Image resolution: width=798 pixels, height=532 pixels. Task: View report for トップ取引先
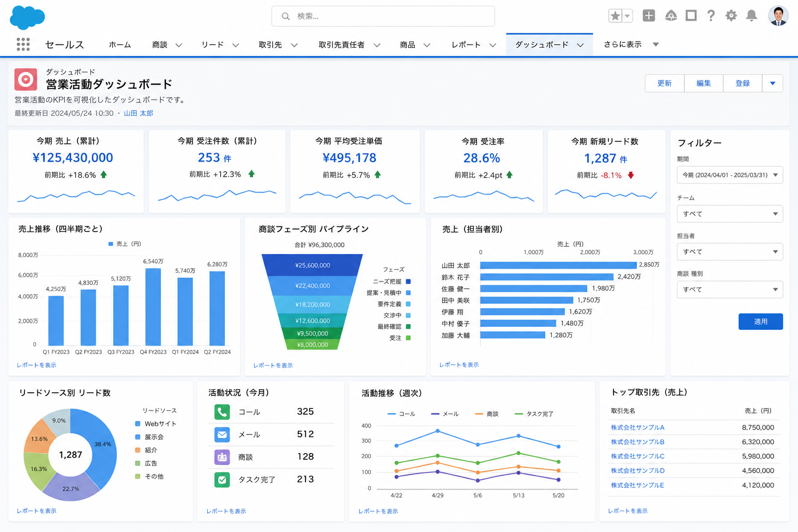point(628,511)
